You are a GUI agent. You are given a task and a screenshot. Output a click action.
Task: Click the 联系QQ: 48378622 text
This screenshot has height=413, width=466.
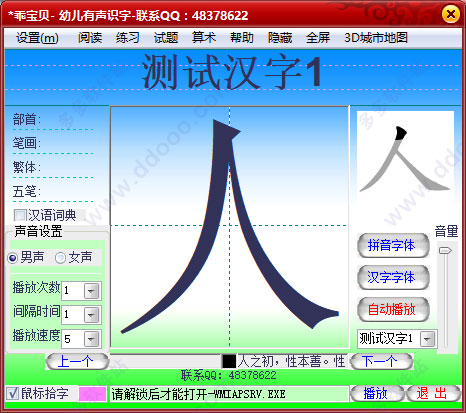[229, 375]
